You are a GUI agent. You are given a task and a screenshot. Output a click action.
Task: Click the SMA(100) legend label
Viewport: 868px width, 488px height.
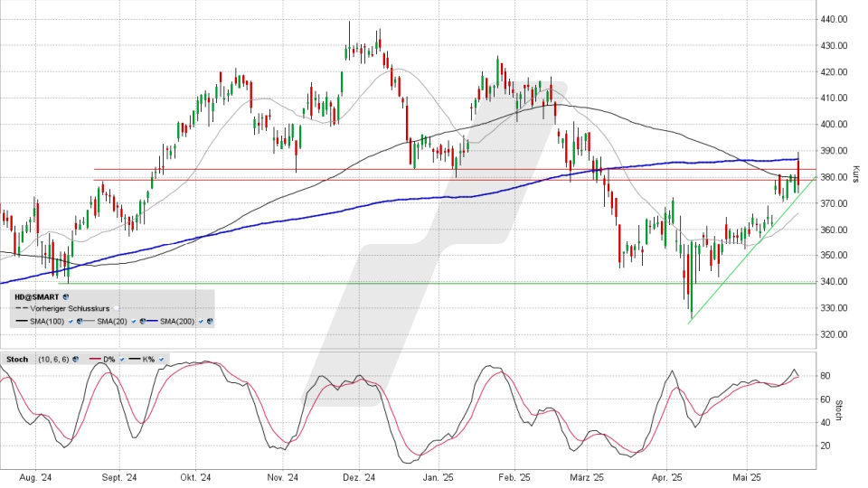47,322
